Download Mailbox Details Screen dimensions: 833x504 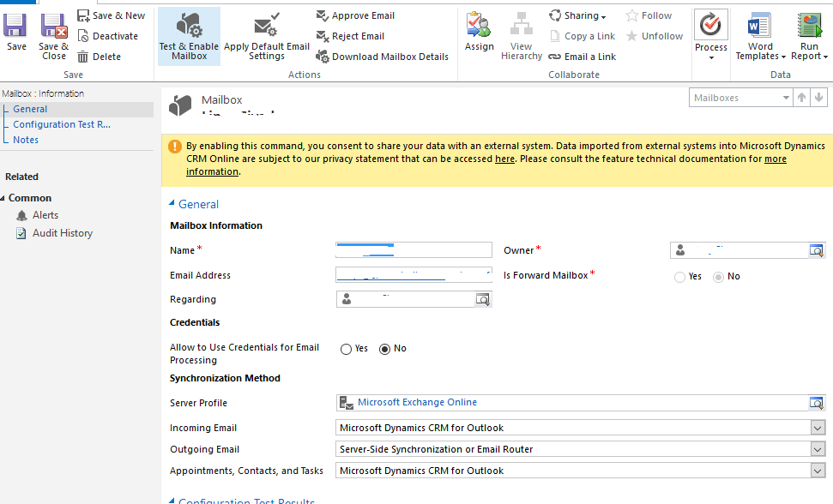pyautogui.click(x=382, y=57)
